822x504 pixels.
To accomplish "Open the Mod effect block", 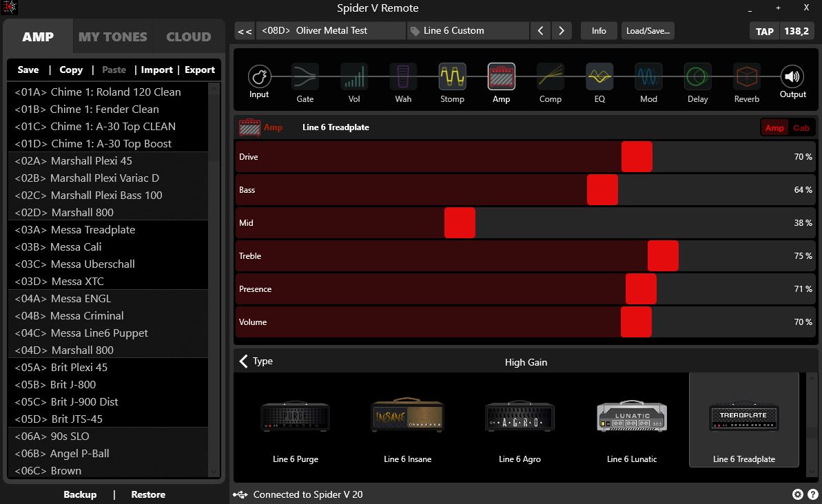I will pyautogui.click(x=648, y=76).
